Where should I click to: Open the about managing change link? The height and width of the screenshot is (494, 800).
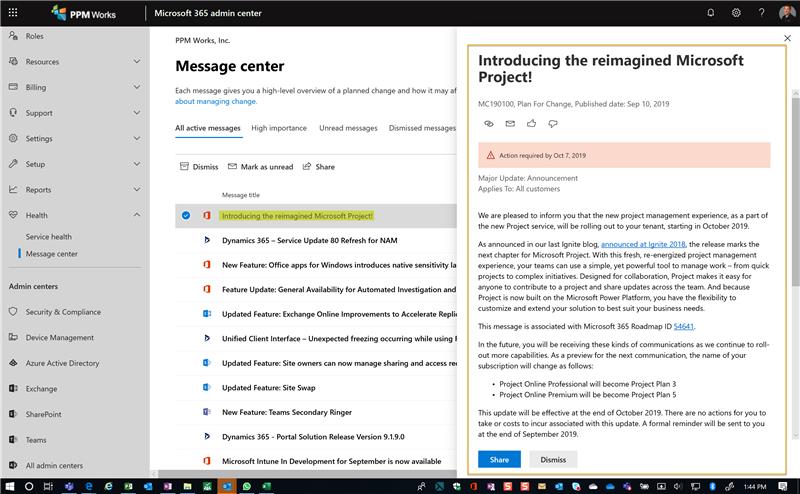pyautogui.click(x=216, y=102)
